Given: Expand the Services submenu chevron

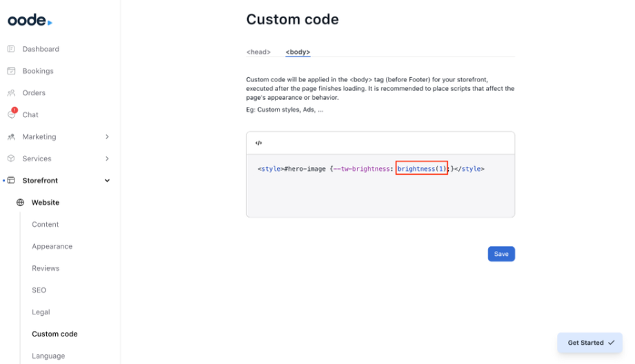Looking at the screenshot, I should tap(107, 159).
